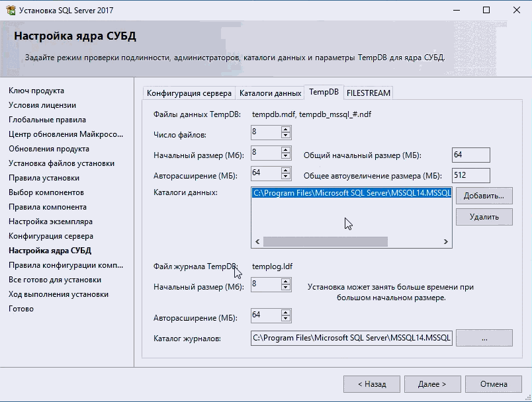Decrease Число файлов with down arrow
532x402 pixels.
pyautogui.click(x=286, y=136)
